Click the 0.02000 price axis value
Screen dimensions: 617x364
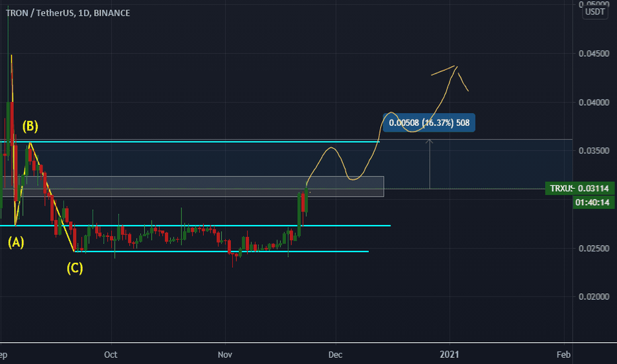coord(594,296)
